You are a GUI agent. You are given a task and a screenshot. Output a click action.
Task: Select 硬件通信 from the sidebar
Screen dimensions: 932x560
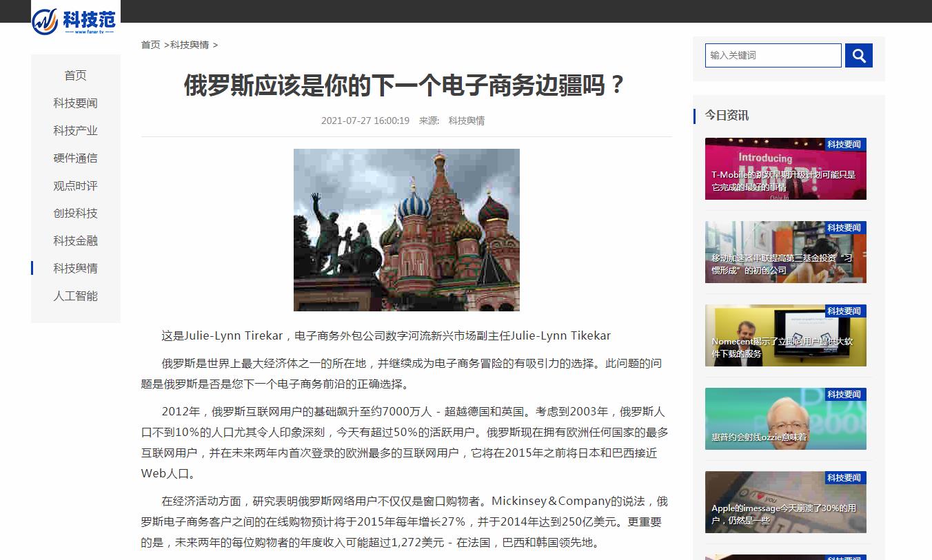(76, 158)
